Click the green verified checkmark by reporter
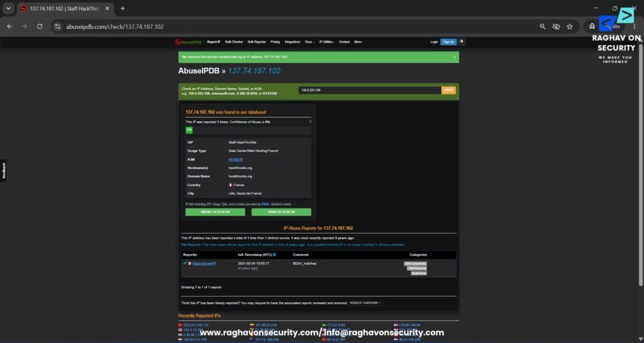644x343 pixels. [x=185, y=263]
